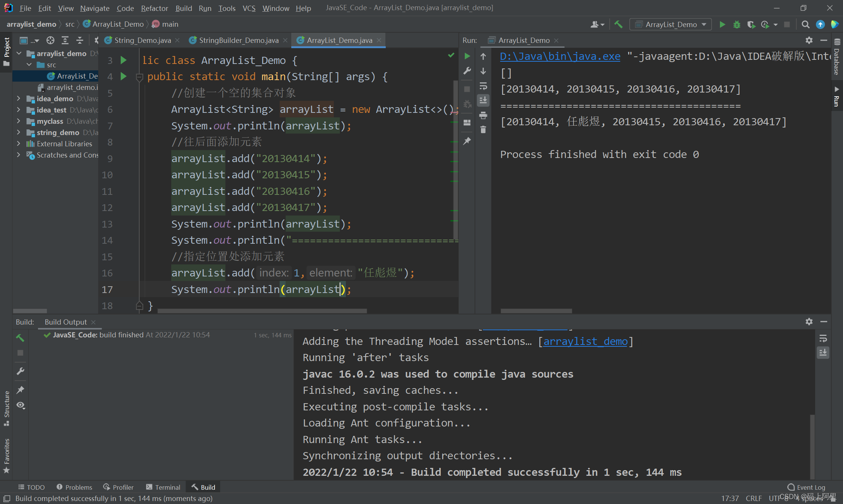Print the console output from Run panel
Image resolution: width=843 pixels, height=504 pixels.
[x=483, y=115]
